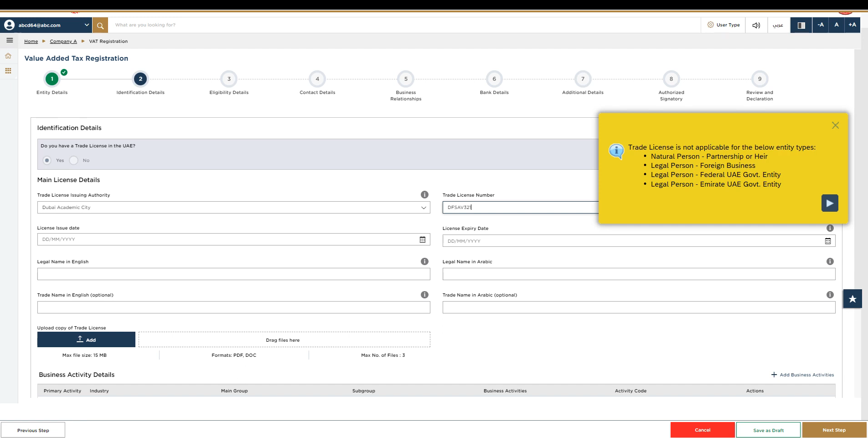868x438 pixels.
Task: Click the Legal Name in English field
Action: click(x=233, y=274)
